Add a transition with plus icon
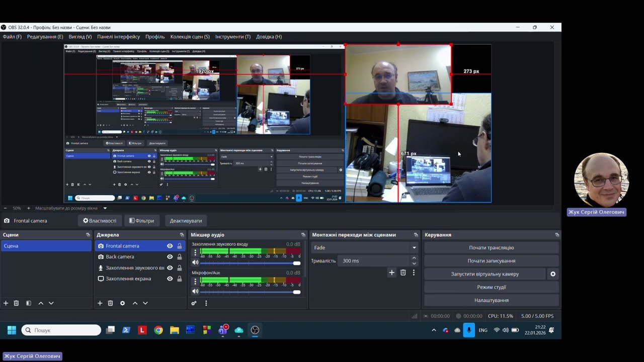This screenshot has width=644, height=362. coord(391,273)
